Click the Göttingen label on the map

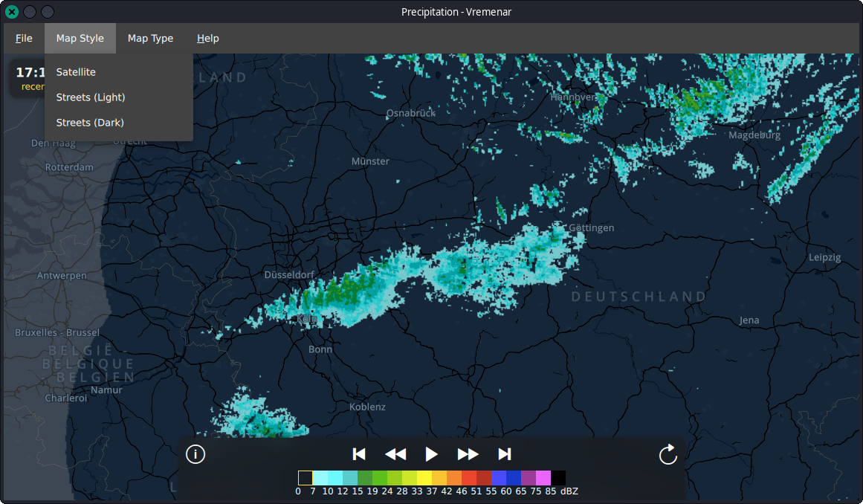[x=591, y=227]
